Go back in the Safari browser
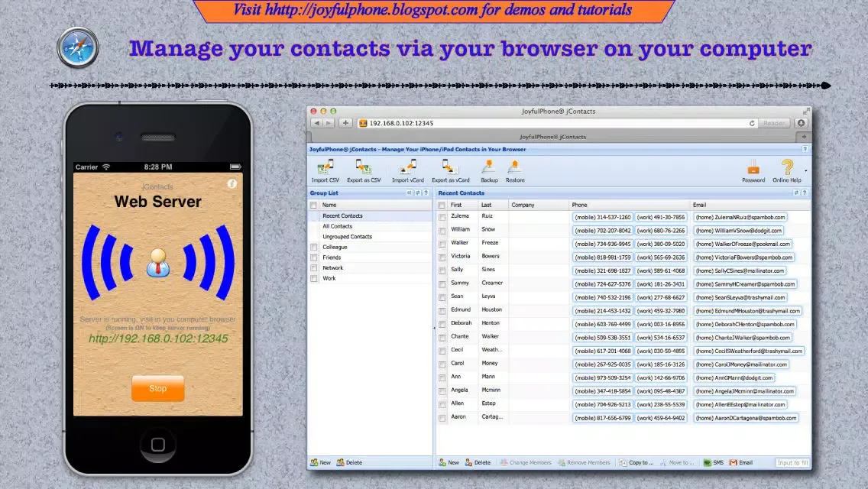The height and width of the screenshot is (489, 868). pos(317,123)
